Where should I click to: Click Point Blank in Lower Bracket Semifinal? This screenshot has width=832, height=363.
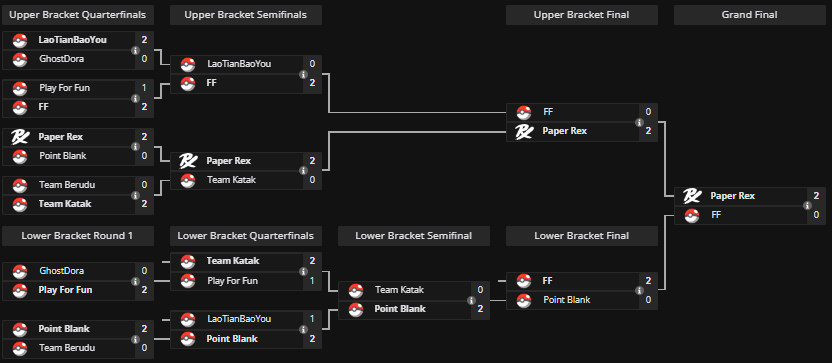[400, 309]
